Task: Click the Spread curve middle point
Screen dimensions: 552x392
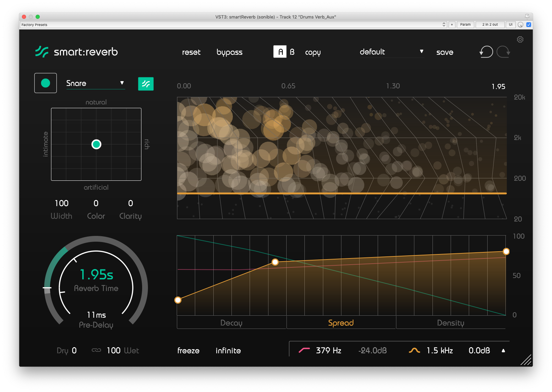Action: coord(275,262)
